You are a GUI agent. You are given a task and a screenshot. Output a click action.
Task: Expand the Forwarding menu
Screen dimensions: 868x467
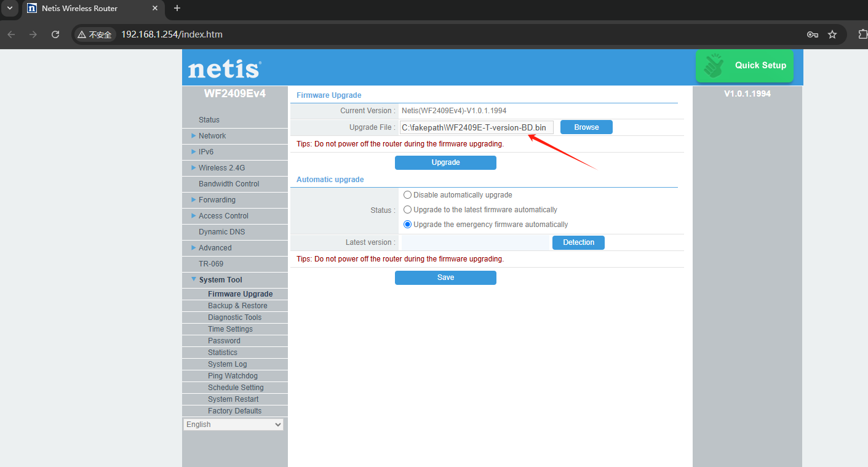coord(217,200)
